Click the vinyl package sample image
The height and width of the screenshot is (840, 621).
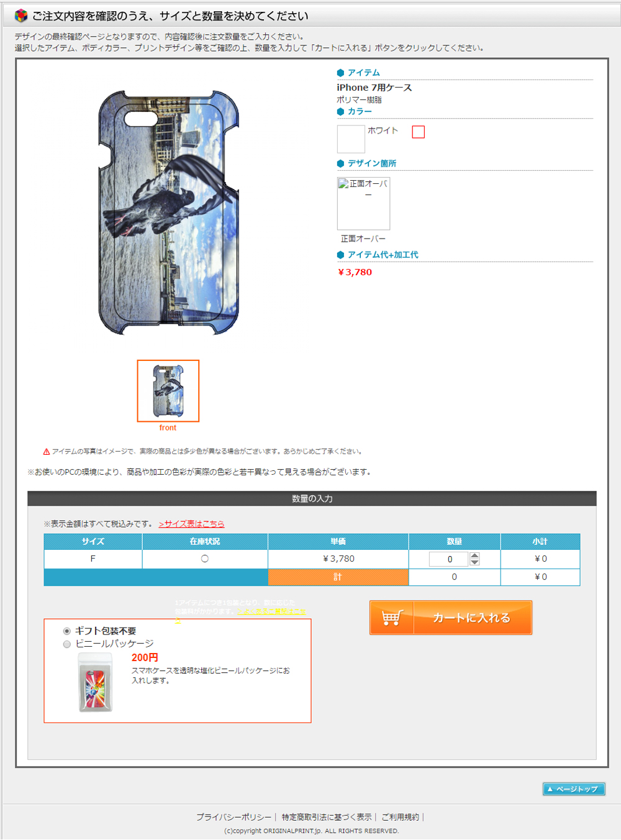point(96,682)
